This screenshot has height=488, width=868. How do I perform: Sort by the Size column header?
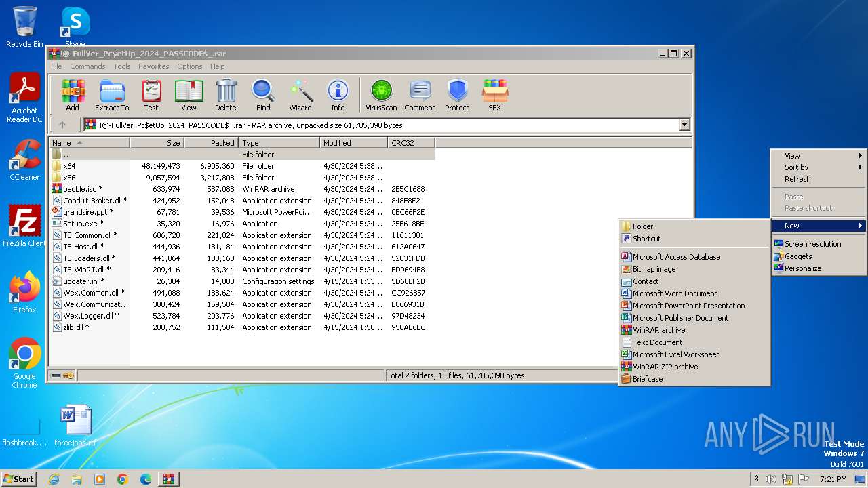[157, 143]
